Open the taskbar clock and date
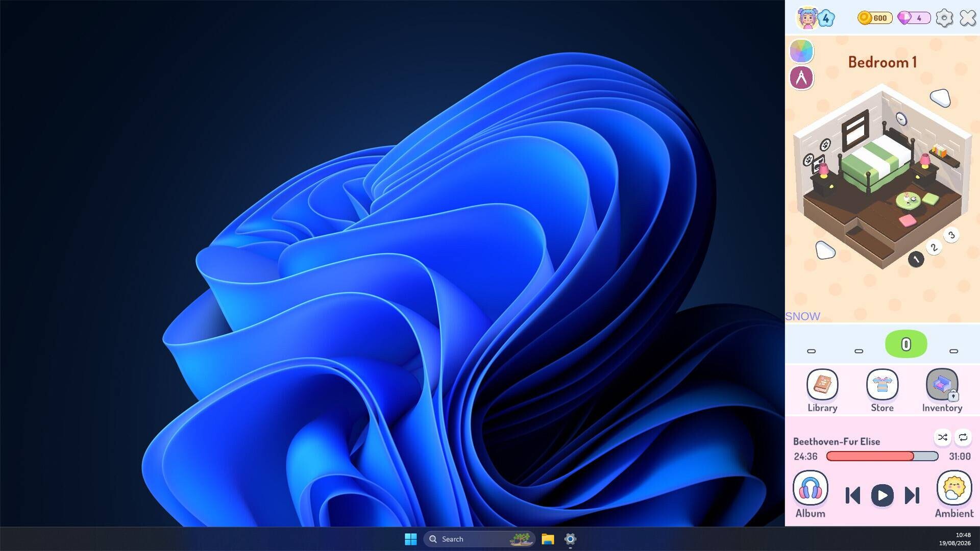This screenshot has width=980, height=551. point(954,539)
